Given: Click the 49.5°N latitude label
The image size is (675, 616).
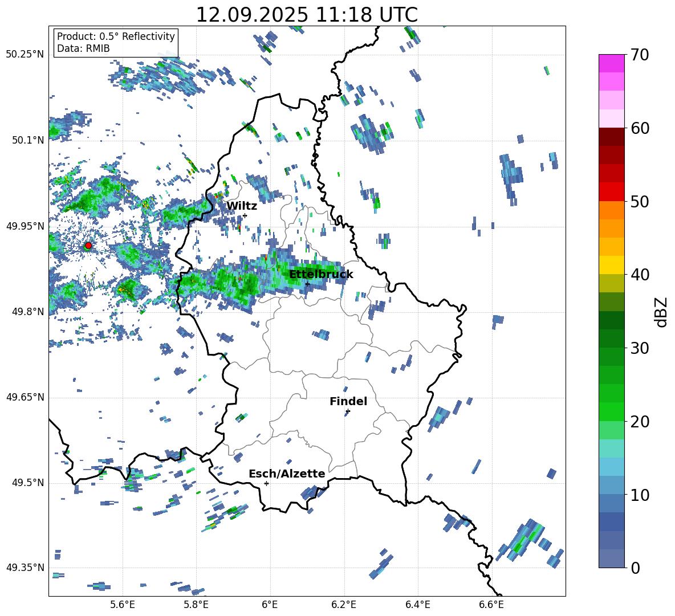Looking at the screenshot, I should 27,483.
